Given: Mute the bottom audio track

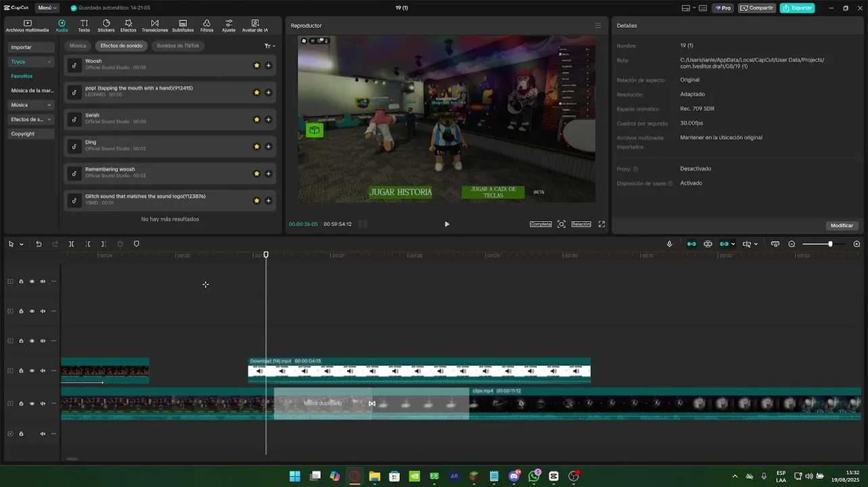Looking at the screenshot, I should (x=43, y=434).
